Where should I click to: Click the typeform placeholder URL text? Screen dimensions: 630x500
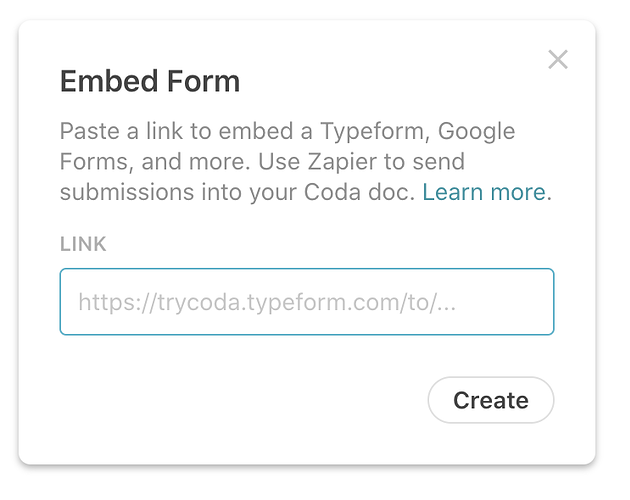[267, 301]
